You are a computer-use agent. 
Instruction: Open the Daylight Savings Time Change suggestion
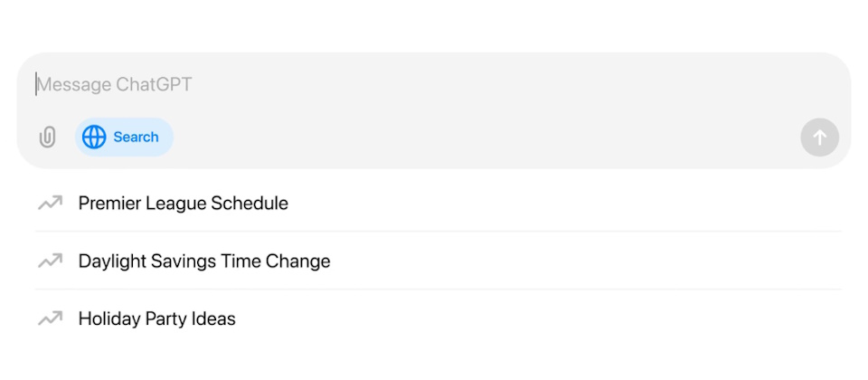tap(204, 261)
